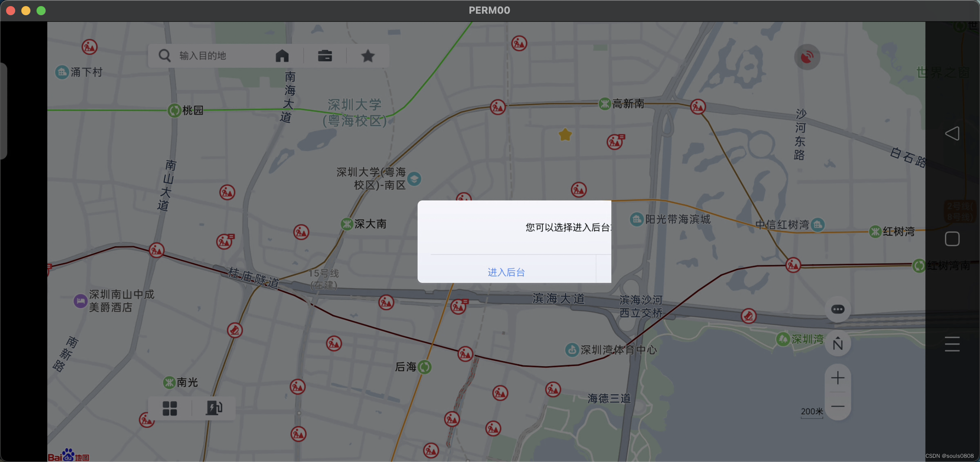Tap the 滨海大道 road label
Image resolution: width=980 pixels, height=462 pixels.
click(x=558, y=298)
